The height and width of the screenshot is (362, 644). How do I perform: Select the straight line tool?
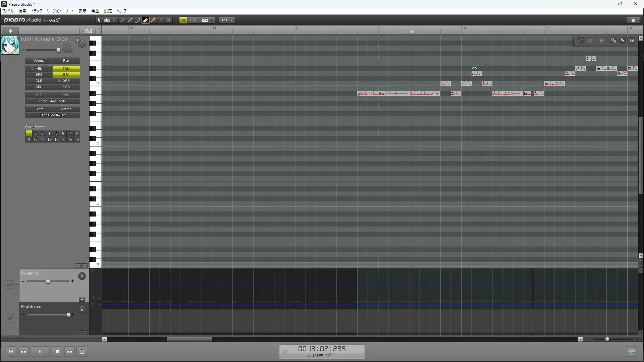click(130, 20)
